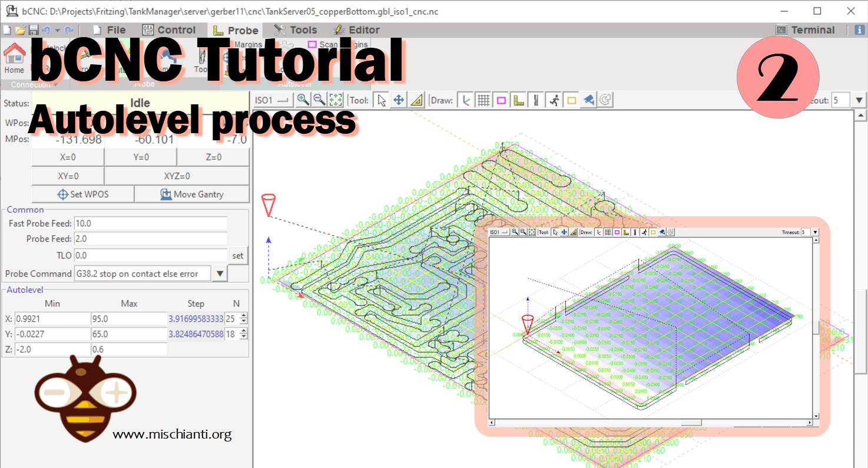
Task: Select the pan/move tool
Action: pos(399,100)
